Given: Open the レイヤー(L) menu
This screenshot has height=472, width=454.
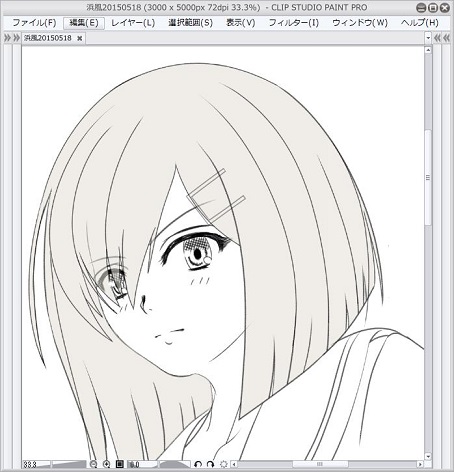Looking at the screenshot, I should click(133, 23).
